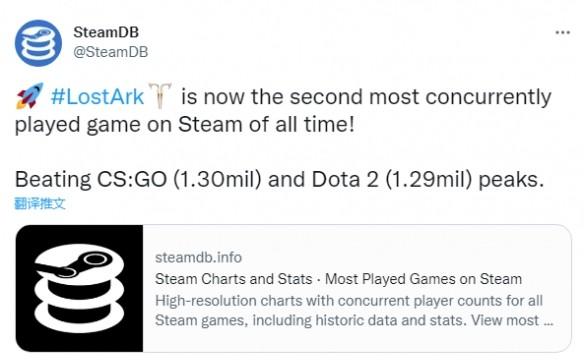Click the Lost Ark emblem after the hashtag
This screenshot has width=584, height=364.
tap(160, 95)
